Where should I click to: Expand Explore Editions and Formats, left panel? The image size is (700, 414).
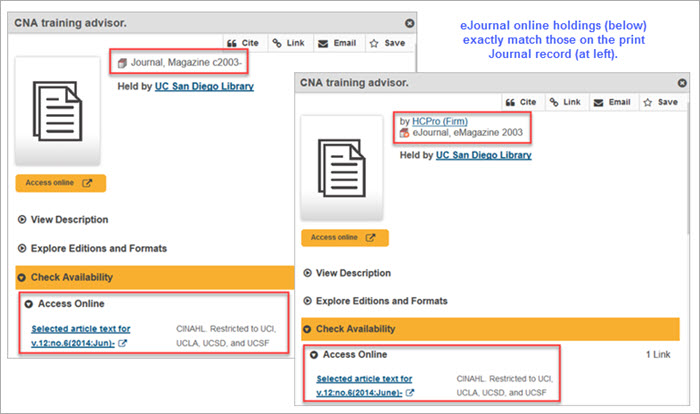pos(92,248)
